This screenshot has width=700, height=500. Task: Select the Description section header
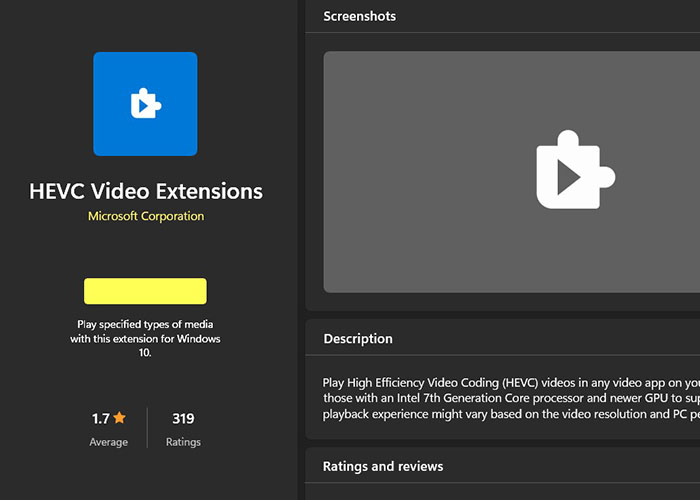(358, 339)
